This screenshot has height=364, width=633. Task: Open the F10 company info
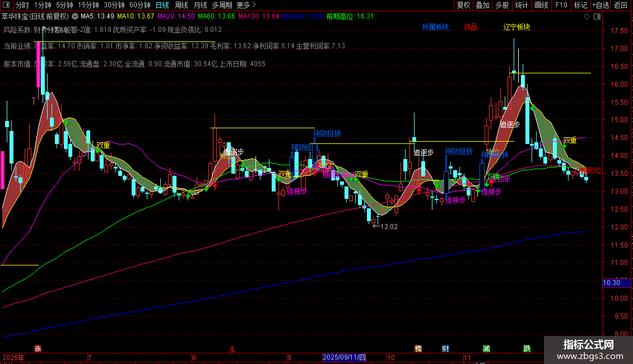(x=561, y=5)
